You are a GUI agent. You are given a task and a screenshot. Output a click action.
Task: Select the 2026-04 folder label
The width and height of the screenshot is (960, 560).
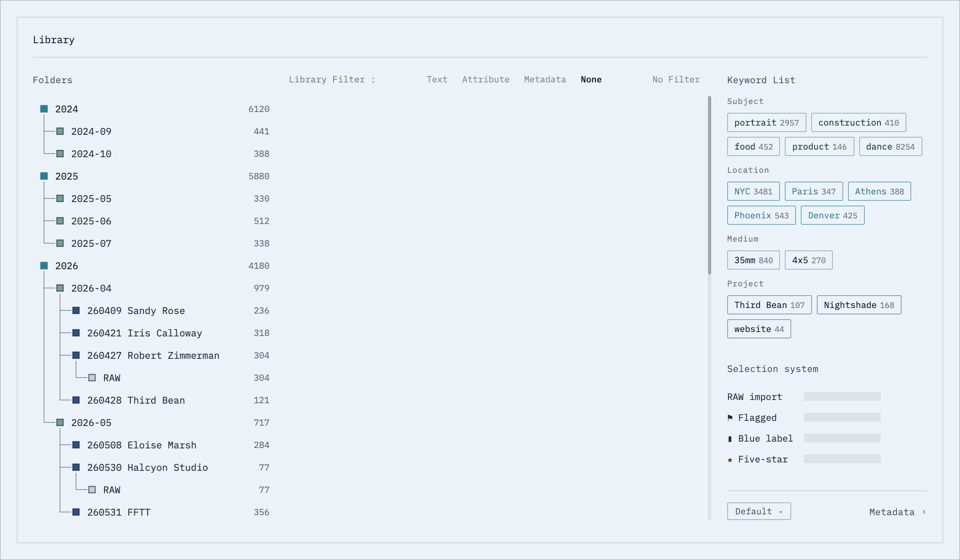tap(91, 288)
